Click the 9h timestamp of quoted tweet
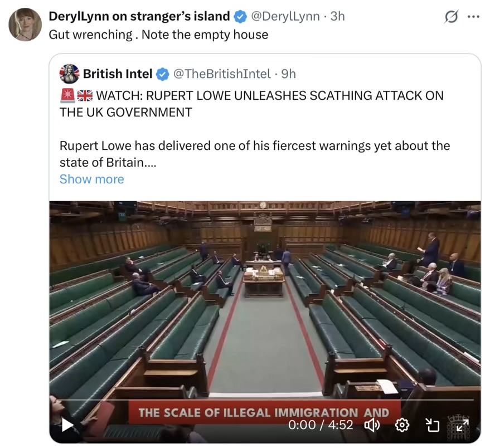This screenshot has height=448, width=485. point(289,74)
